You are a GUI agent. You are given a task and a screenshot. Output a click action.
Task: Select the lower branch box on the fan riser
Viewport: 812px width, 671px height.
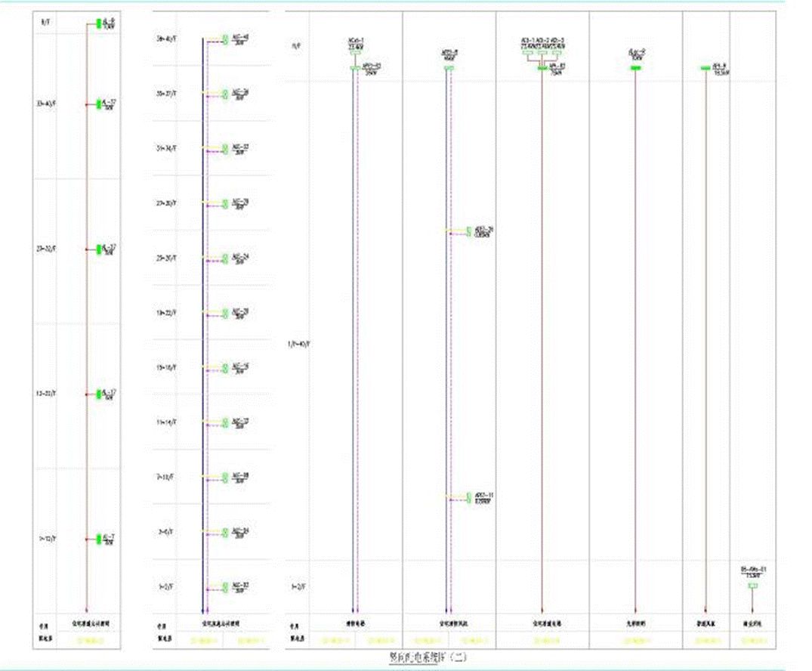click(x=470, y=498)
